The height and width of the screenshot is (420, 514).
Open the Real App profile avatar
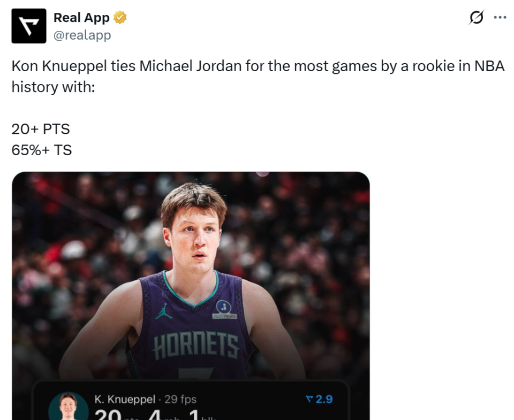point(29,26)
